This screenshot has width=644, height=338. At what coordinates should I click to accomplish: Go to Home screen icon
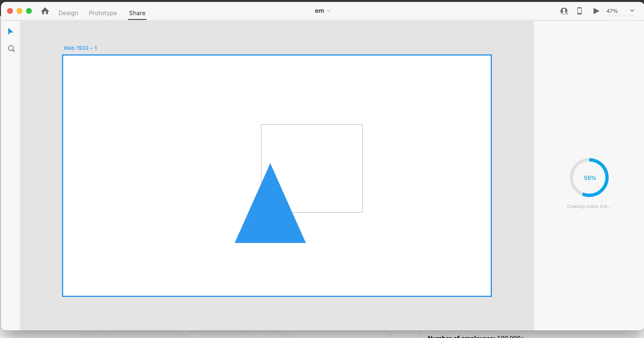[x=45, y=11]
